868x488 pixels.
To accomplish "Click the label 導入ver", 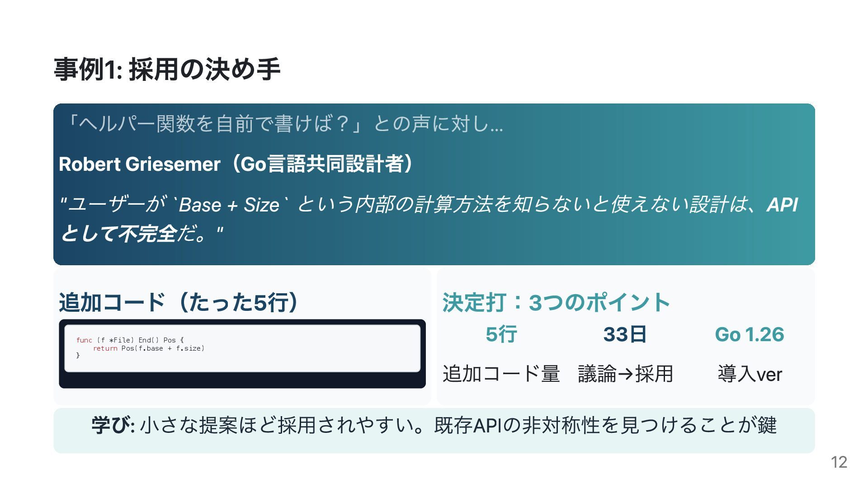I will 750,374.
